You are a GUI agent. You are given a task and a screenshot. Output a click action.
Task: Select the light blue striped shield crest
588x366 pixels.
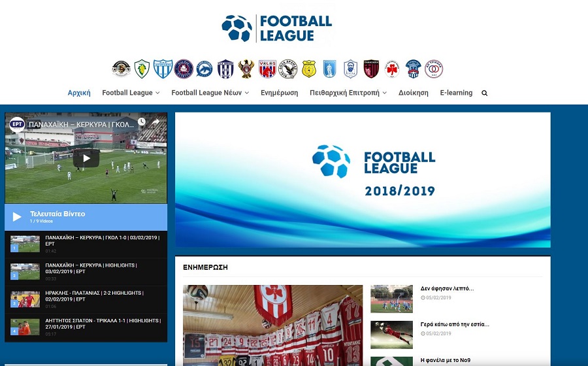pyautogui.click(x=163, y=69)
